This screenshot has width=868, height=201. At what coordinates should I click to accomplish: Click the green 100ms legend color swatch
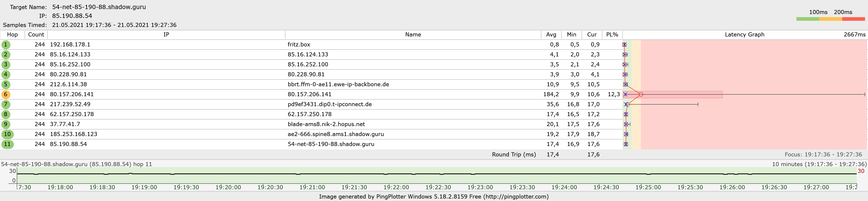pyautogui.click(x=808, y=19)
